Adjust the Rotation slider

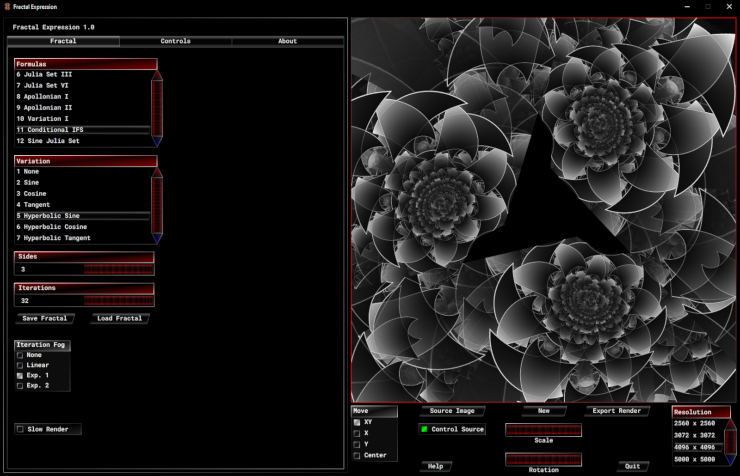coord(544,459)
